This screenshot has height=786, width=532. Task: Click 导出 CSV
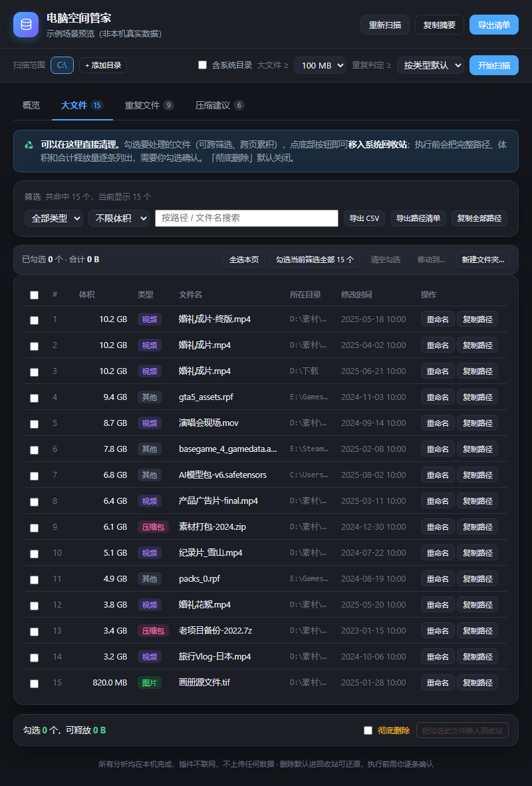(x=364, y=218)
